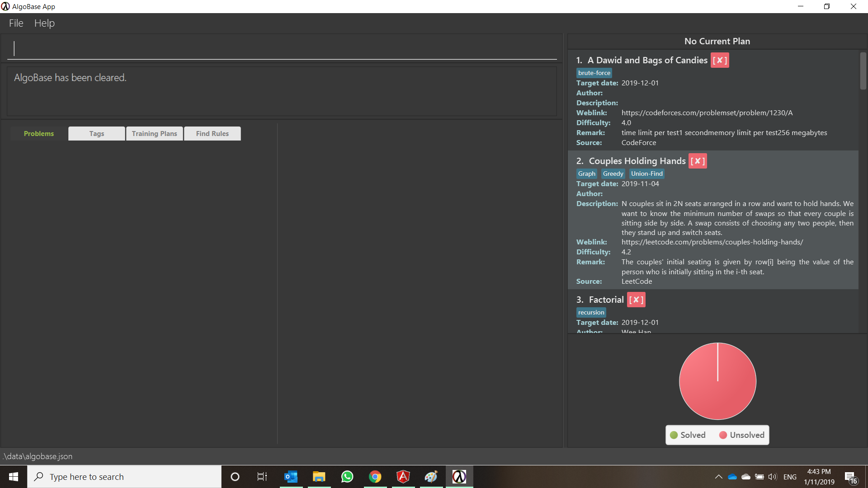Open File Explorer from taskbar
The height and width of the screenshot is (488, 868).
[319, 477]
